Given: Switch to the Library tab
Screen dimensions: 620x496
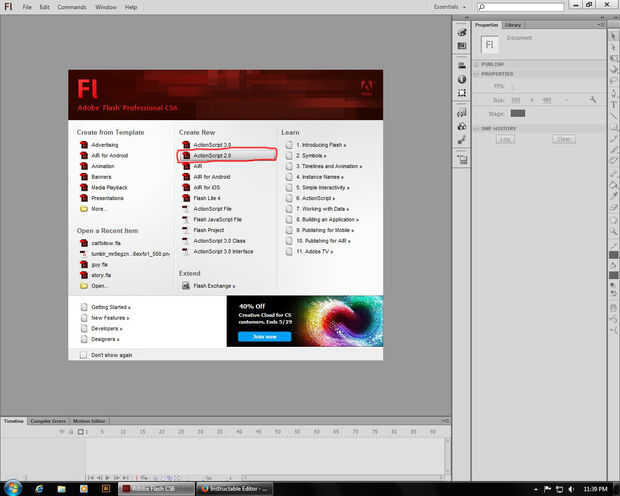Looking at the screenshot, I should coord(512,25).
